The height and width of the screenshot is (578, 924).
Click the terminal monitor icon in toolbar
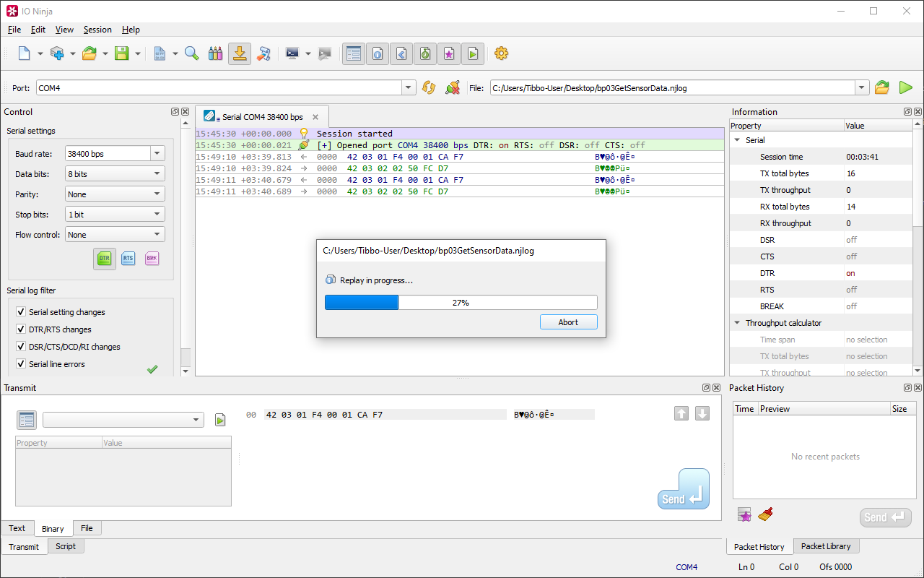292,53
